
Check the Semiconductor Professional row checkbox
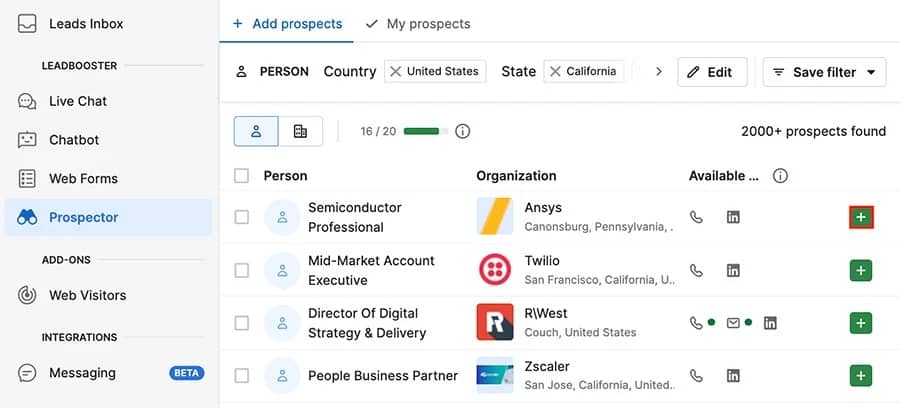[x=241, y=217]
